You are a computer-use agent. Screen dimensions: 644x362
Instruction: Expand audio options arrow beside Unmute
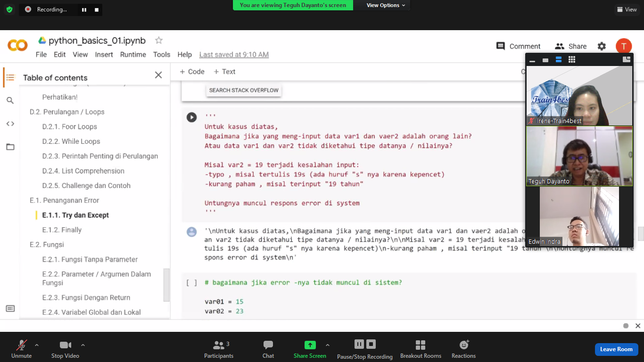click(37, 345)
